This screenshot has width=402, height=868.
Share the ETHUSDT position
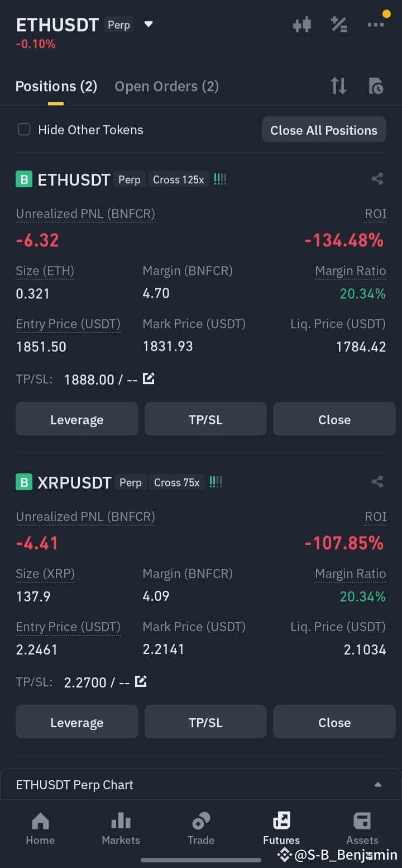click(377, 179)
